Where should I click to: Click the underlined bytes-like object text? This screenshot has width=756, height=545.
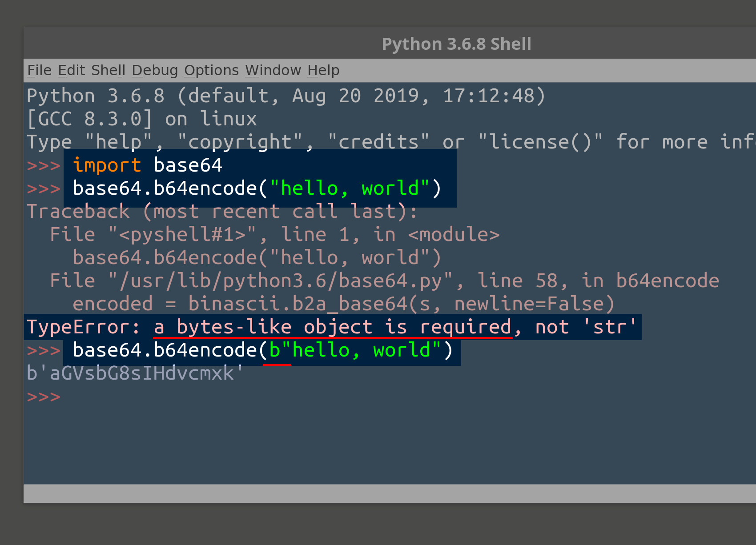tap(333, 327)
